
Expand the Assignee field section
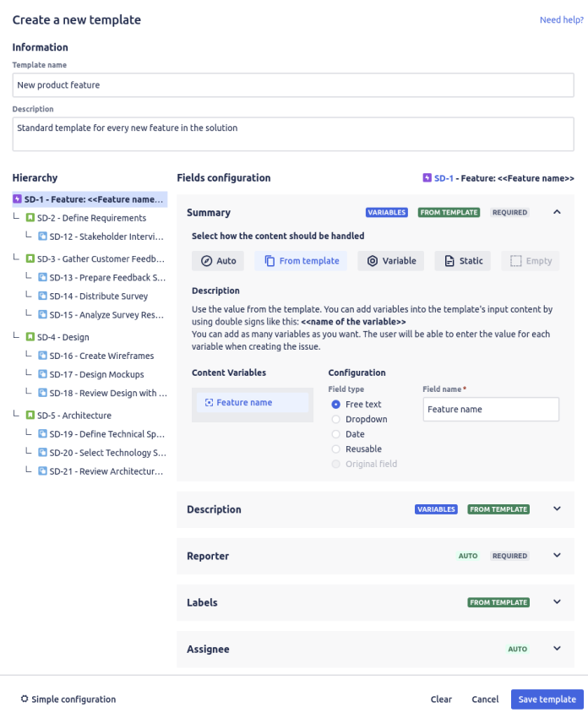(557, 649)
